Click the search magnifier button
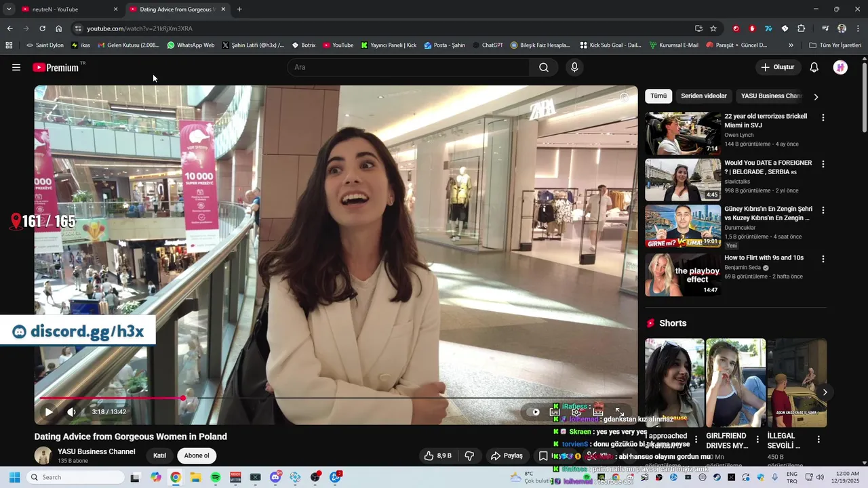Viewport: 868px width, 488px height. (544, 67)
